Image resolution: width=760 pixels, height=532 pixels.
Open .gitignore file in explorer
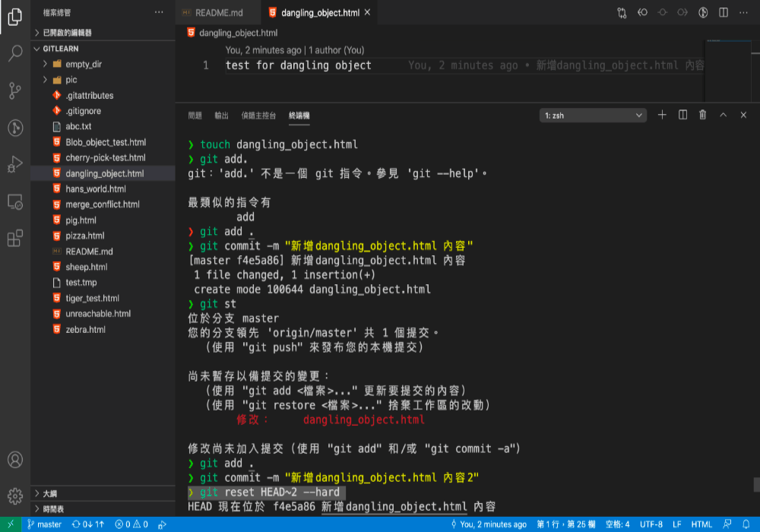point(103,111)
